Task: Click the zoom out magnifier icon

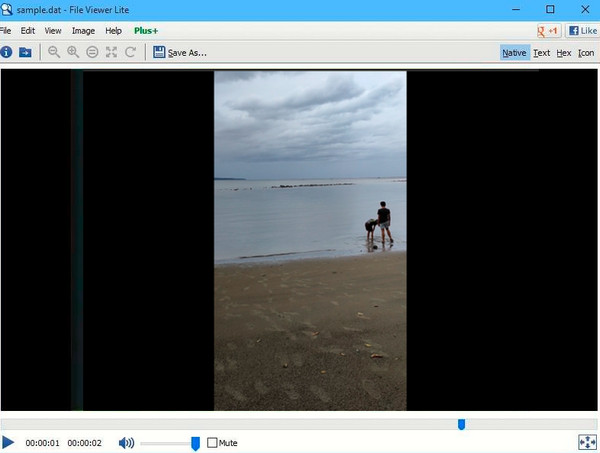Action: 54,52
